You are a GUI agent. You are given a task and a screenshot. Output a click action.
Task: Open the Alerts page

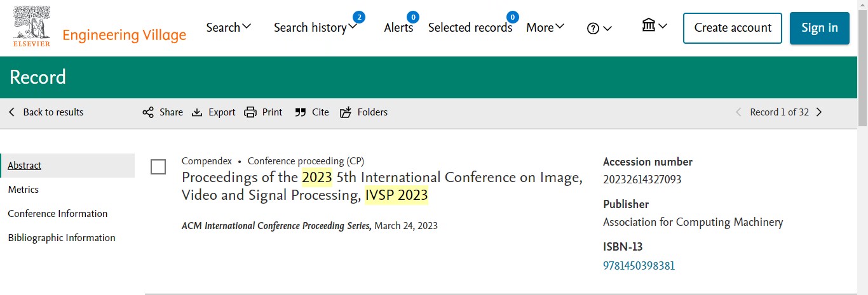pyautogui.click(x=398, y=27)
